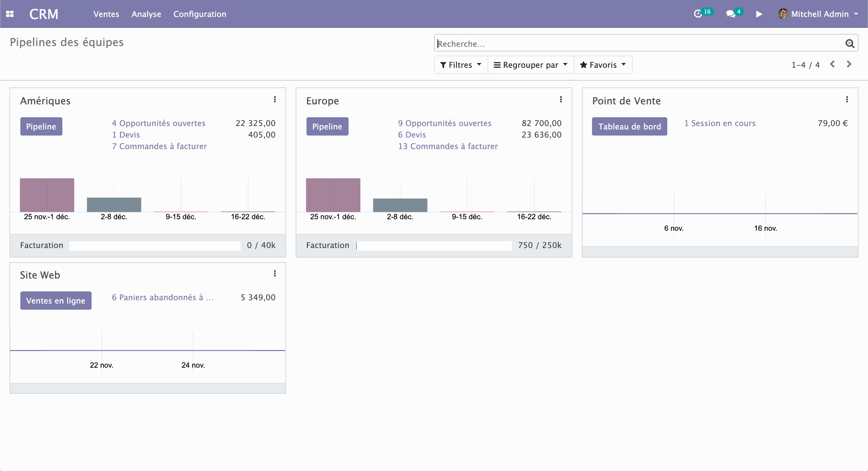Open Site Web card three-dot menu
This screenshot has width=868, height=471.
[x=275, y=273]
